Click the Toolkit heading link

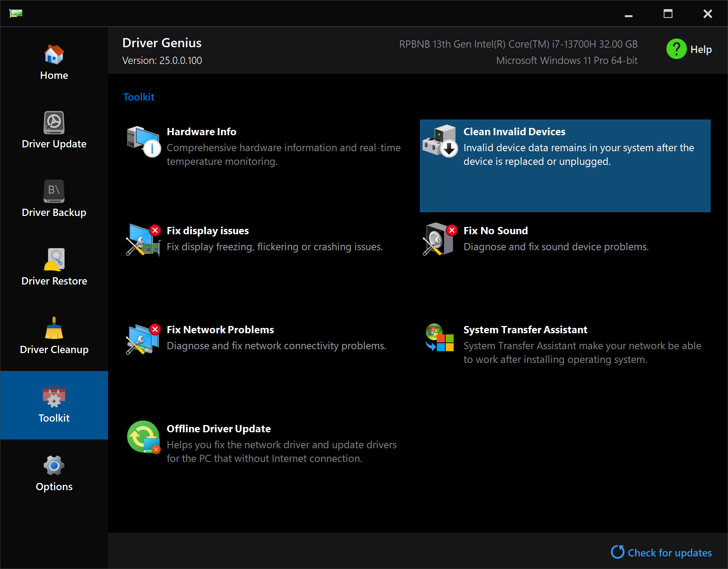click(x=139, y=97)
